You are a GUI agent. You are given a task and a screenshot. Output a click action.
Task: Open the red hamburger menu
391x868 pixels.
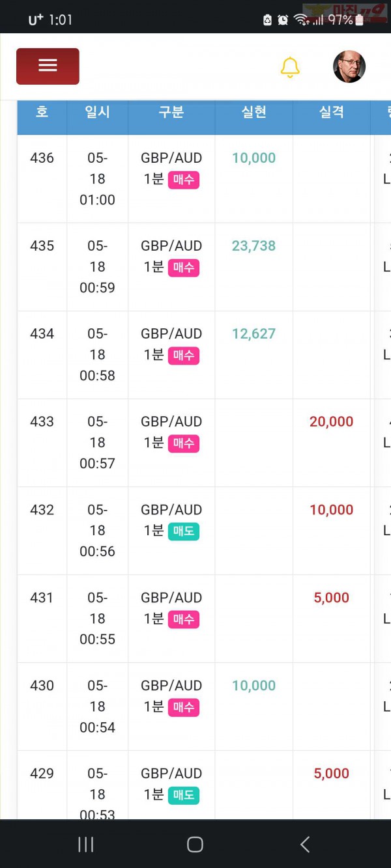coord(48,66)
